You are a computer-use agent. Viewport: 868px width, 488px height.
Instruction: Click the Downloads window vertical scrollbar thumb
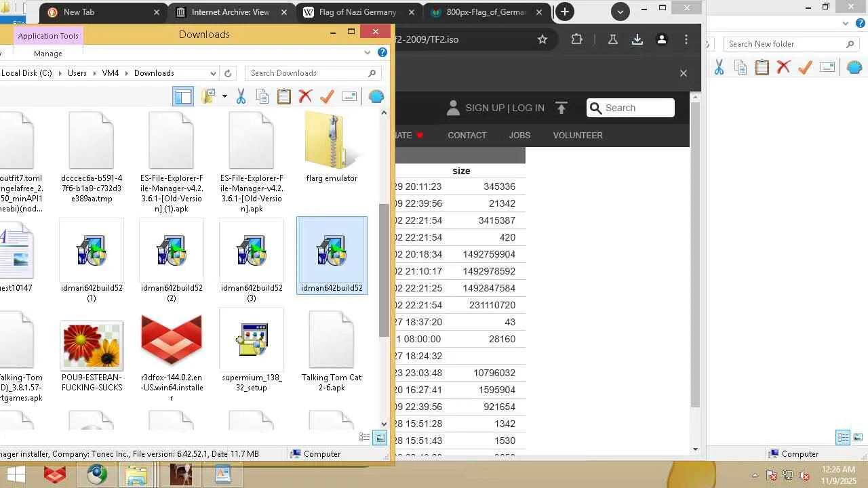(384, 270)
